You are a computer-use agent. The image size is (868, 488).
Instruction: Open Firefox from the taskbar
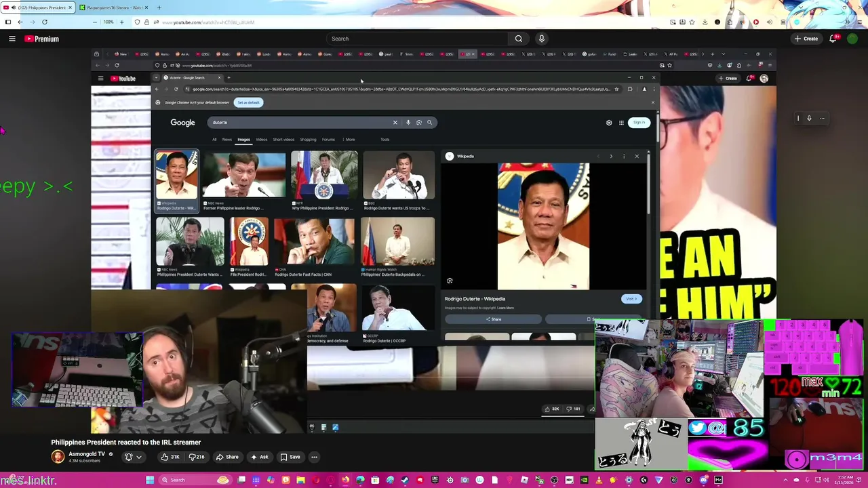(x=345, y=480)
